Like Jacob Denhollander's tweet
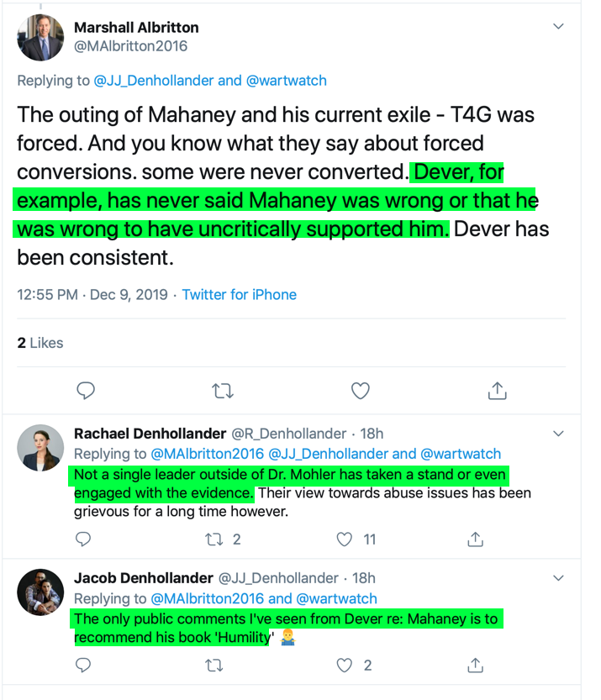Image resolution: width=601 pixels, height=700 pixels. pos(345,666)
